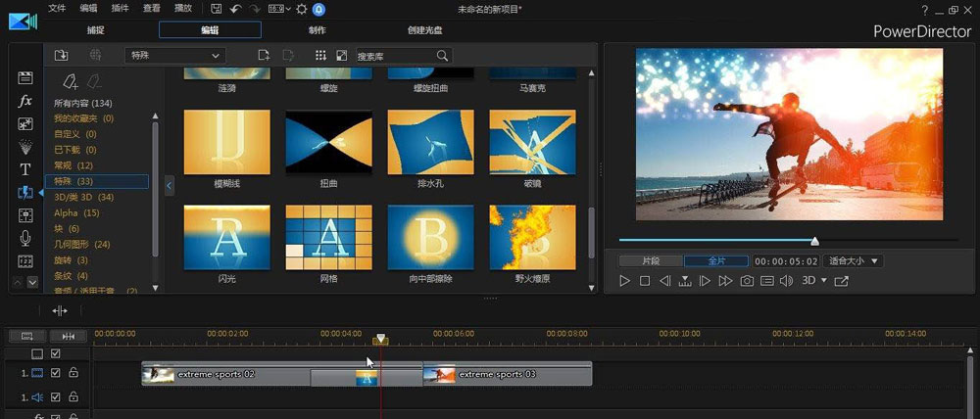
Task: Open the PiP Objects Room icon
Action: [x=25, y=123]
